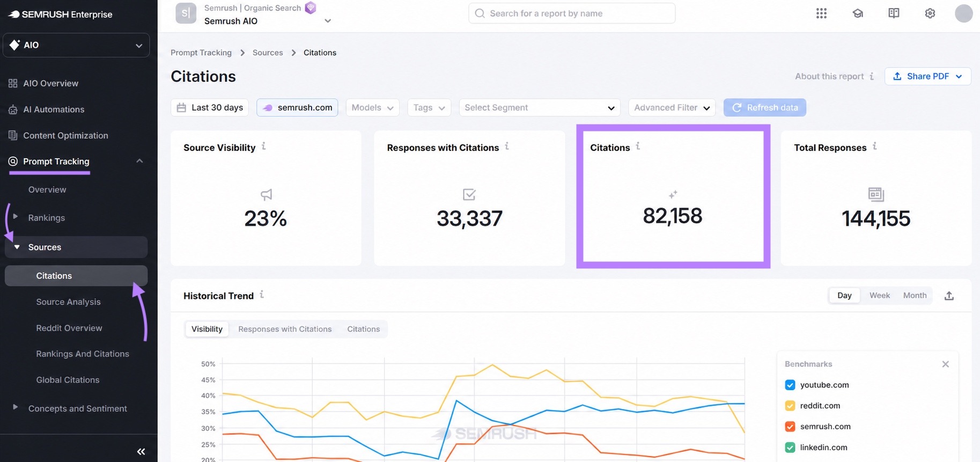The image size is (980, 462).
Task: Open the user profile avatar
Action: click(x=963, y=13)
